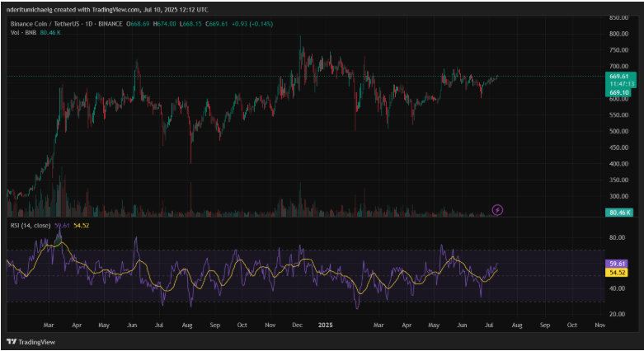Click the 40.00 level on the RSI axis
The image size is (644, 351).
tap(617, 288)
